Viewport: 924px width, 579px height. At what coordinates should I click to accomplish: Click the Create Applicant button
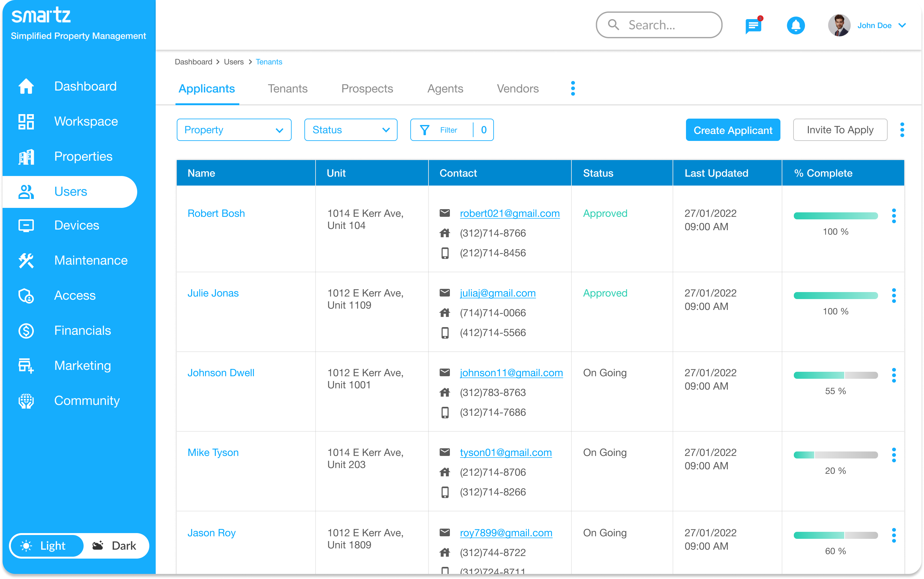[733, 130]
